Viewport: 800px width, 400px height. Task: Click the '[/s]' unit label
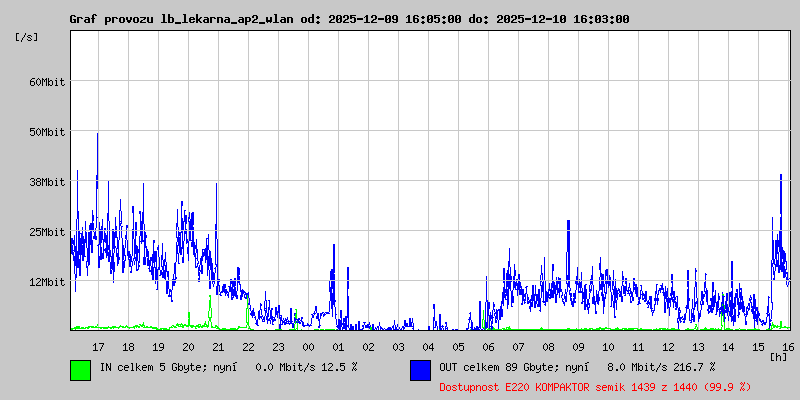[27, 37]
